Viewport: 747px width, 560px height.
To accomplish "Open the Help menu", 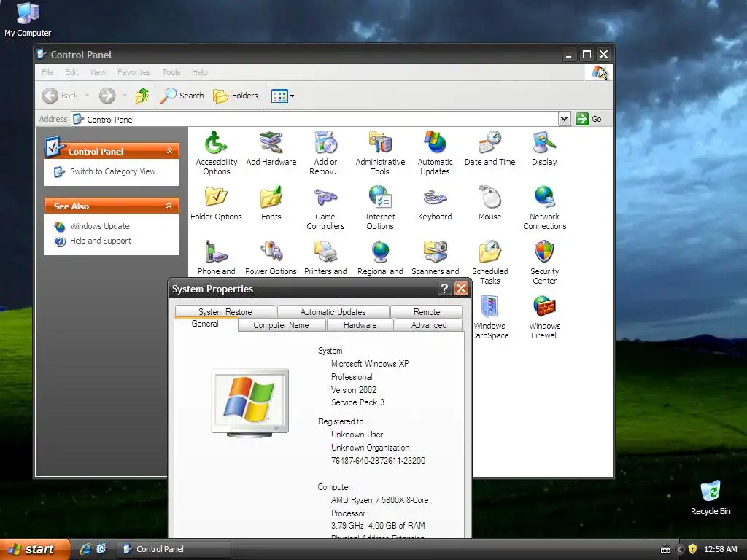I will pos(200,72).
